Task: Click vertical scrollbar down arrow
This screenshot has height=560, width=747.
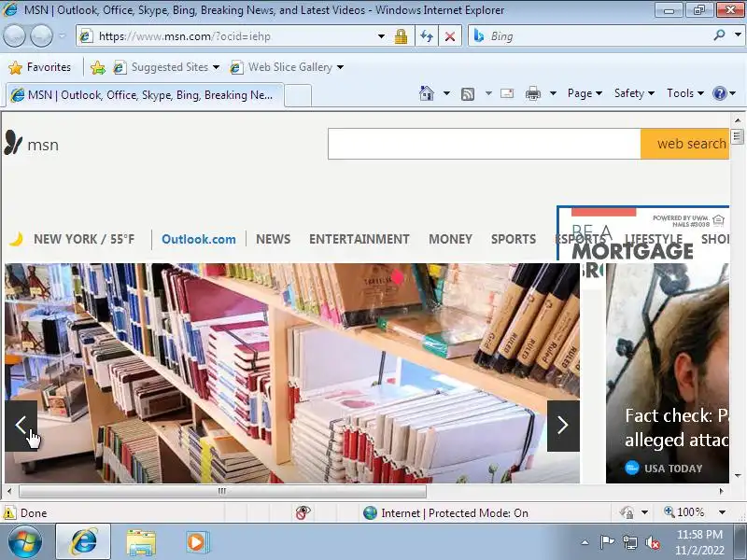Action: coord(738,475)
